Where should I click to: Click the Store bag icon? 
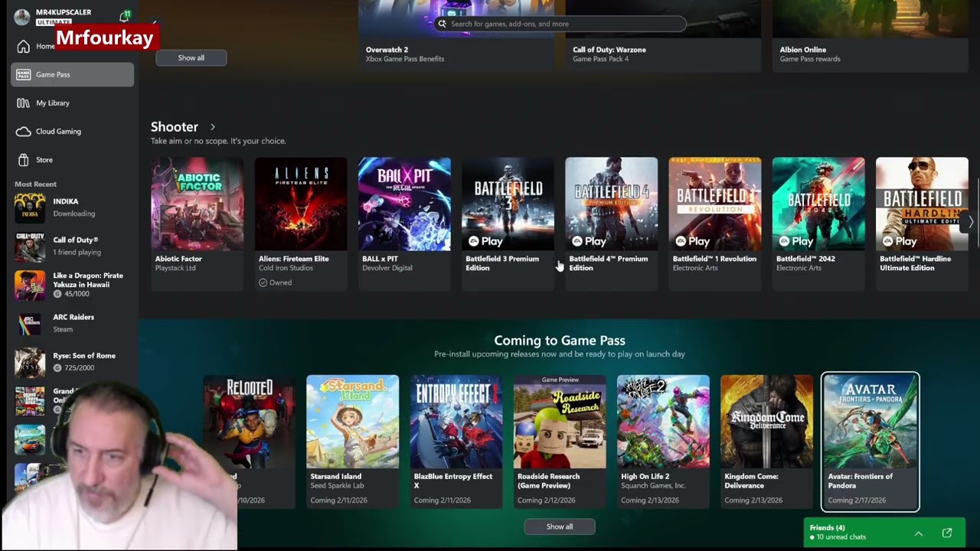tap(23, 159)
